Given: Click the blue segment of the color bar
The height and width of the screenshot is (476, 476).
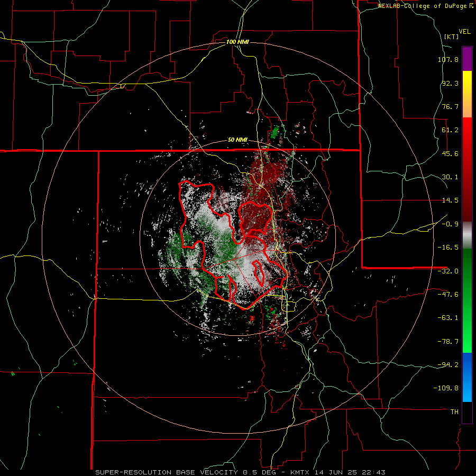Looking at the screenshot, I should coord(467,377).
